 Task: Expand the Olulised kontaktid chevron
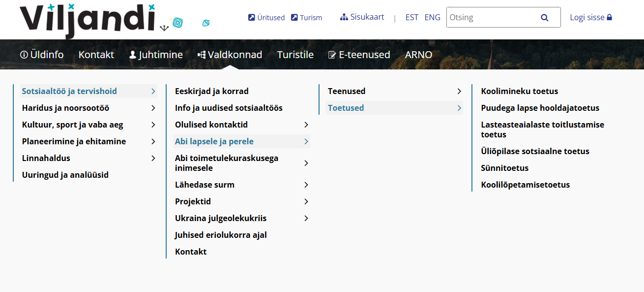pyautogui.click(x=306, y=125)
